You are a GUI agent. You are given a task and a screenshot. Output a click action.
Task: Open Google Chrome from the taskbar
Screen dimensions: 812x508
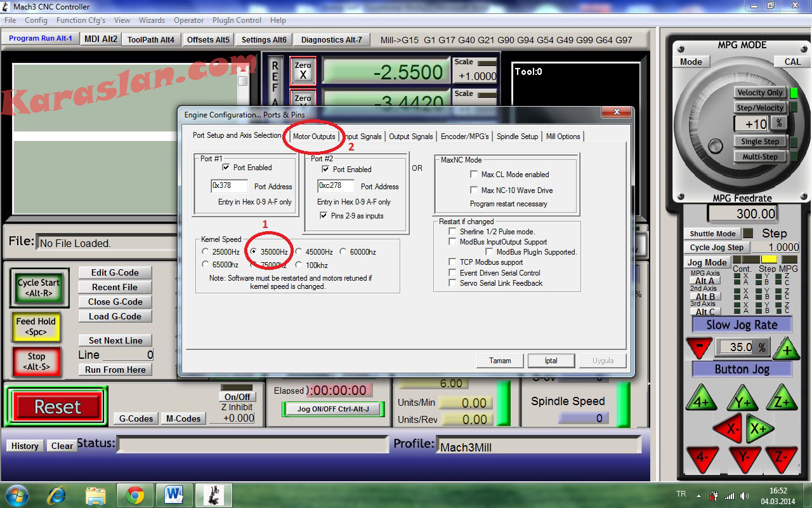pyautogui.click(x=134, y=495)
